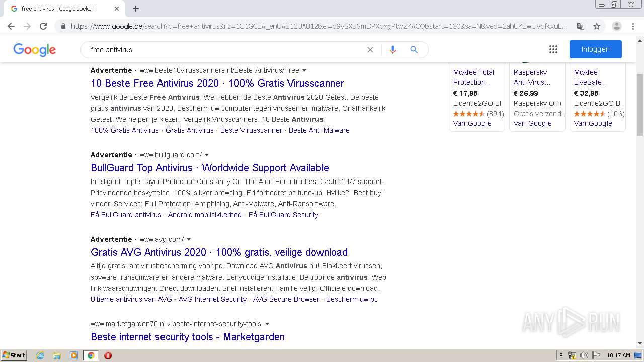Click the scrollbar down arrow
The image size is (644, 362).
point(639,343)
